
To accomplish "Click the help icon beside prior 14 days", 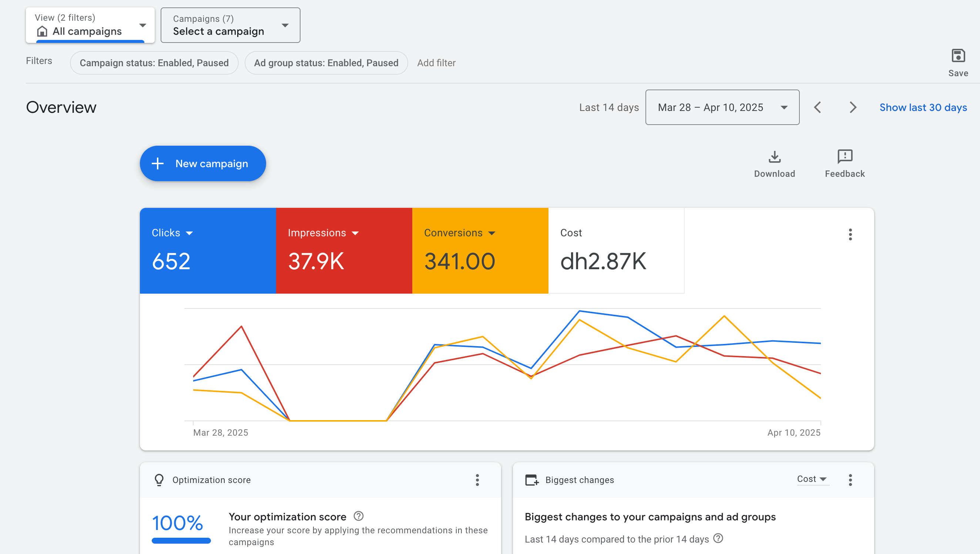I will tap(718, 538).
